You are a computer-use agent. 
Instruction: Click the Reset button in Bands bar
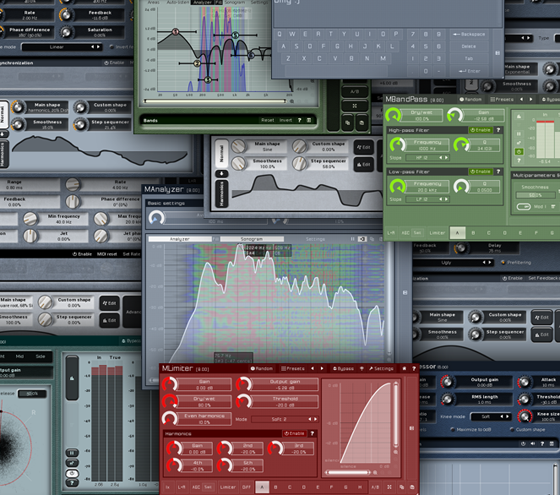pos(268,120)
